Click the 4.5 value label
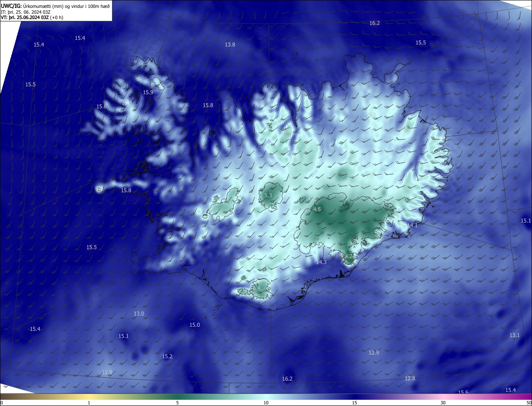Image resolution: width=532 pixels, height=406 pixels. click(317, 210)
